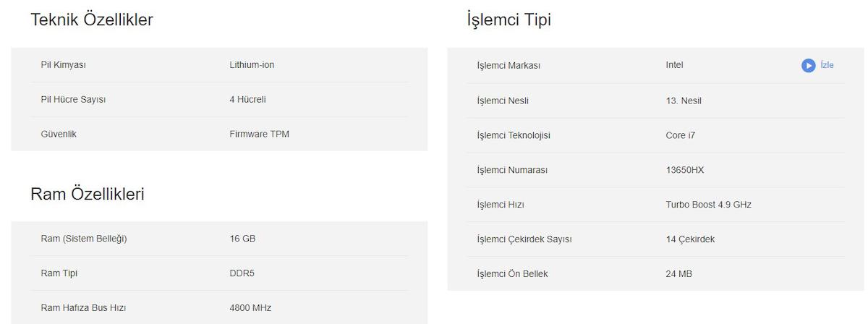The image size is (868, 324).
Task: Click the Turbo Boost 4.9 GHz value
Action: [x=709, y=205]
